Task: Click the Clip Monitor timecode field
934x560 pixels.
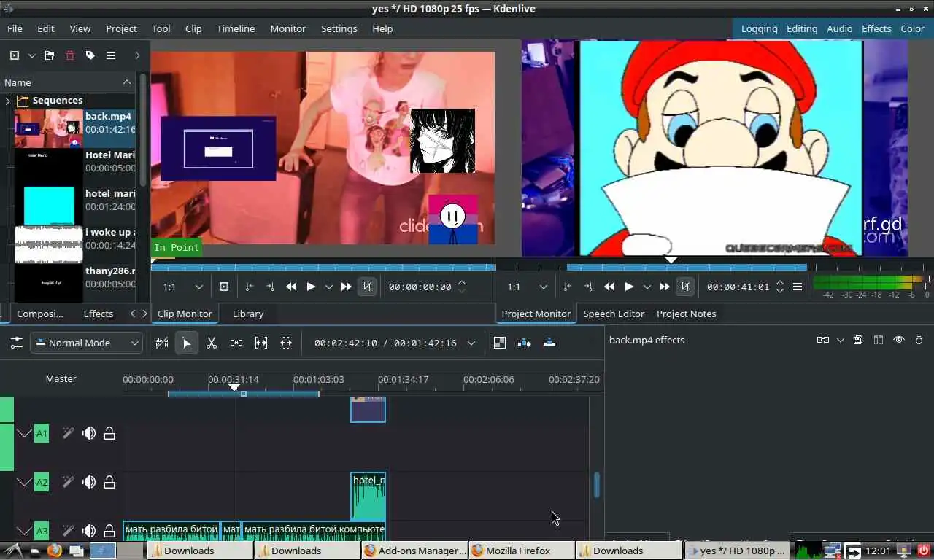Action: (x=420, y=287)
